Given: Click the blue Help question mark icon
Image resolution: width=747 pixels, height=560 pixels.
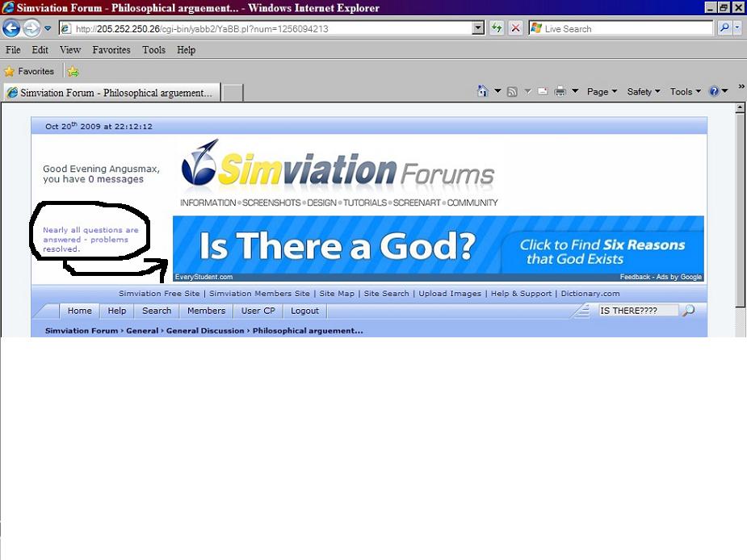Looking at the screenshot, I should [714, 91].
